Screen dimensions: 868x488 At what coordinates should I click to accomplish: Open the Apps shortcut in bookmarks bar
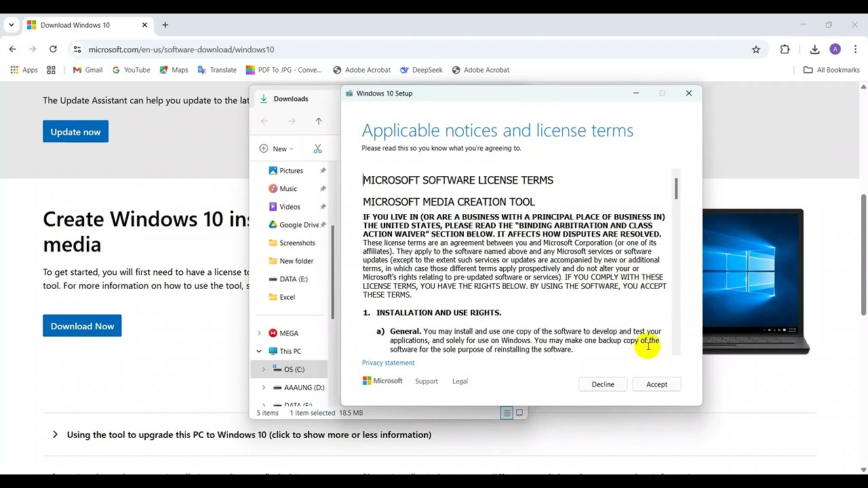24,70
